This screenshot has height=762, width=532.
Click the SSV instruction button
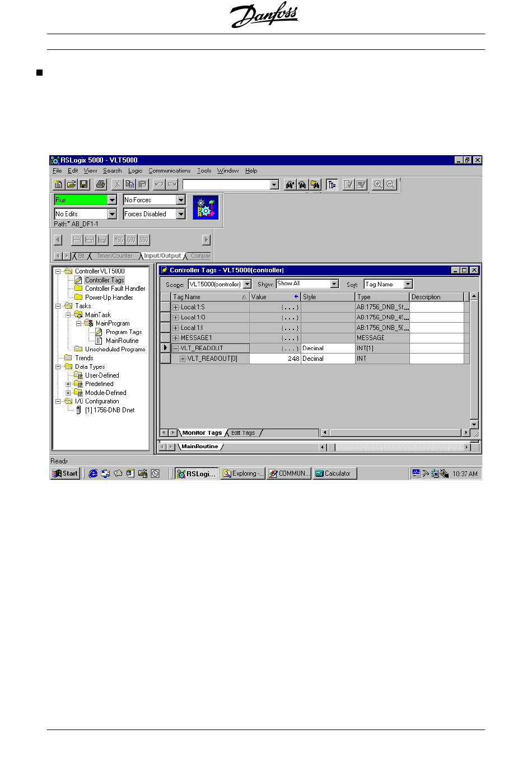(144, 240)
